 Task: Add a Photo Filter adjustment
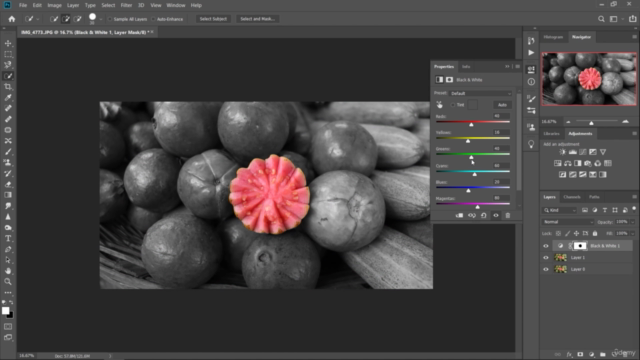(x=588, y=163)
